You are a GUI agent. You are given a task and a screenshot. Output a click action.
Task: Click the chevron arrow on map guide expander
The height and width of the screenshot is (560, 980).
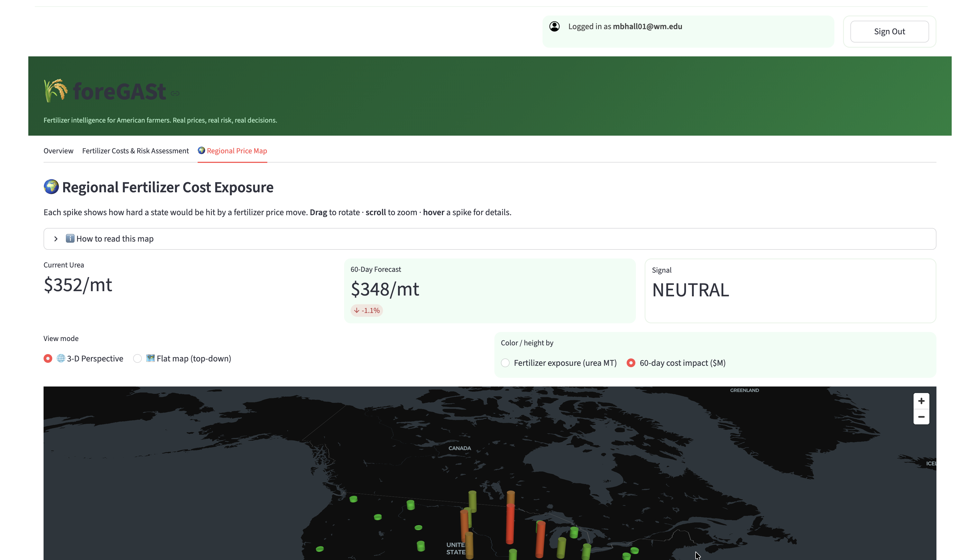pos(56,239)
